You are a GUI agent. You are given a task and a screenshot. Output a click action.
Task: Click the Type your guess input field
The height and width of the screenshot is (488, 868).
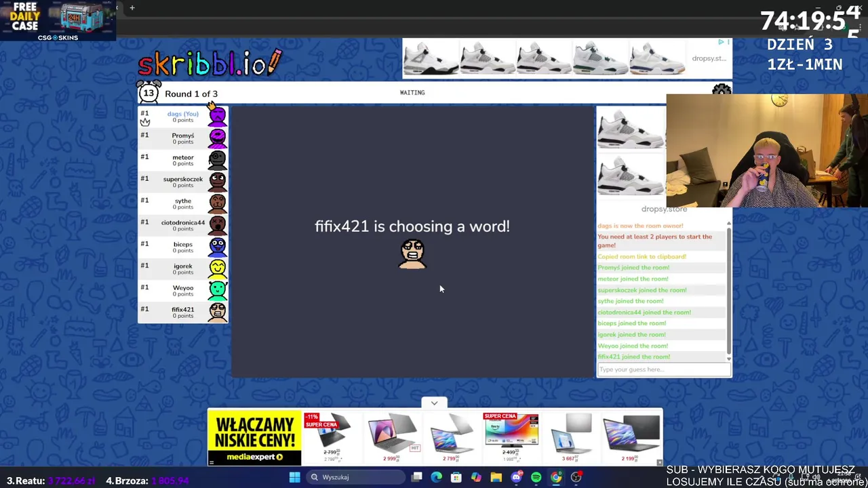coord(664,369)
